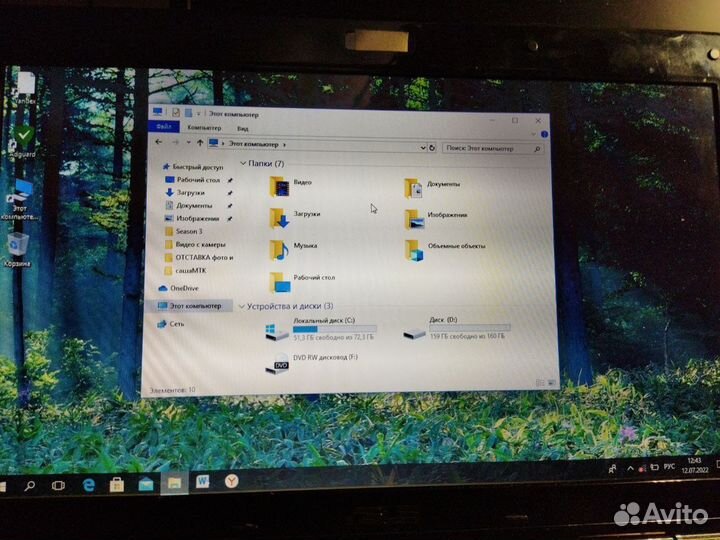Image resolution: width=720 pixels, height=540 pixels.
Task: Open Explorer help with the blue icon
Action: coord(544,134)
